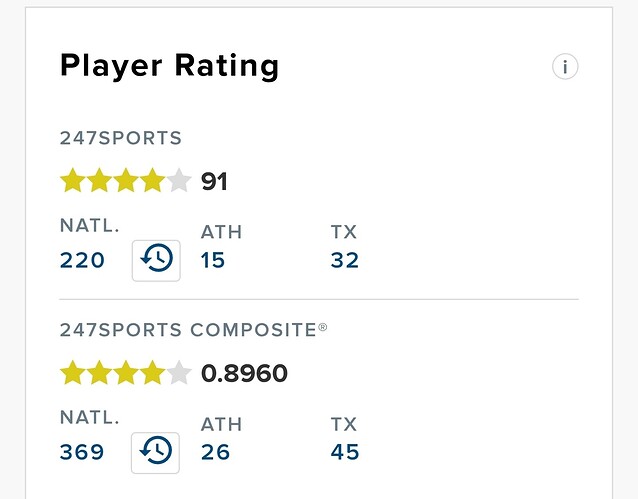Viewport: 638px width, 499px height.
Task: Click the gray fifth star in 247Sports rating
Action: coord(179,180)
